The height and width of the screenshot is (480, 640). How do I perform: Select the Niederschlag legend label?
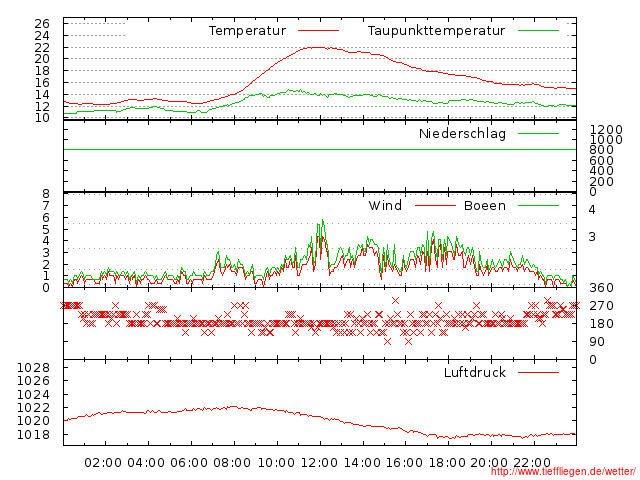(x=462, y=134)
